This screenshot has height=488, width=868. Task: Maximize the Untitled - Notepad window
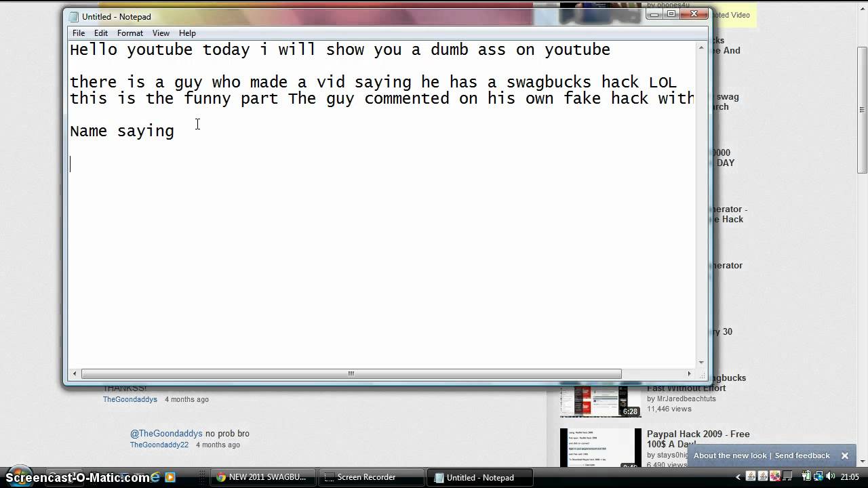672,14
